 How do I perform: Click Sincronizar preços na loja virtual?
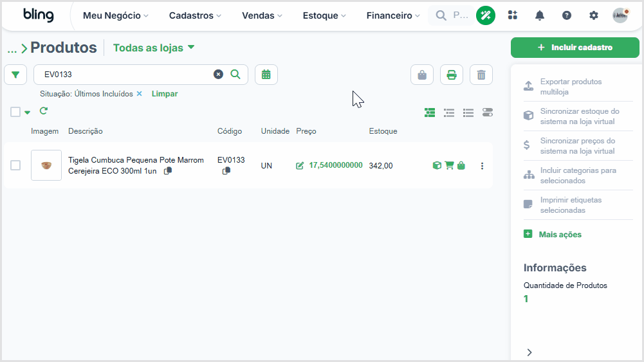coord(578,146)
